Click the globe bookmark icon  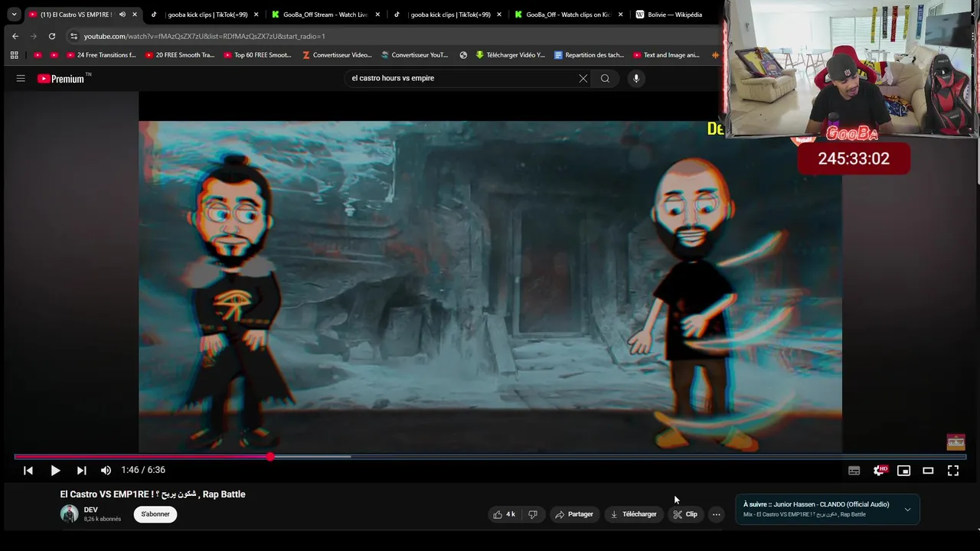coord(463,55)
